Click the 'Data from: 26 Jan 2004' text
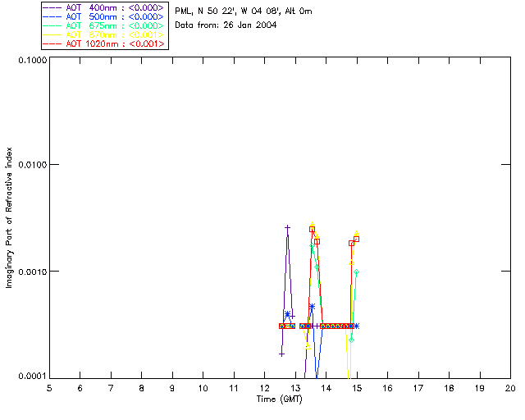Viewport: 525px width, 420px height. tap(226, 25)
